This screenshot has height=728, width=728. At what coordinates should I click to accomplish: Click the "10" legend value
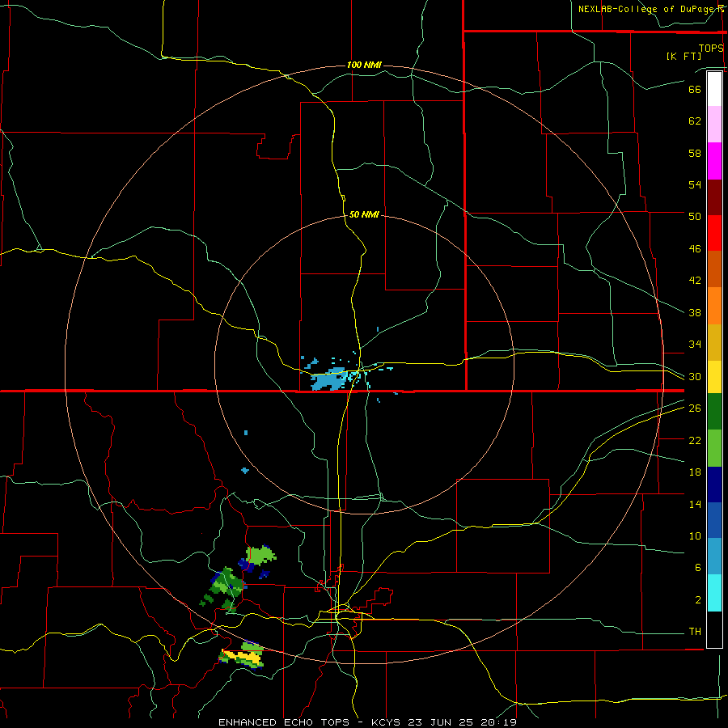coord(695,536)
